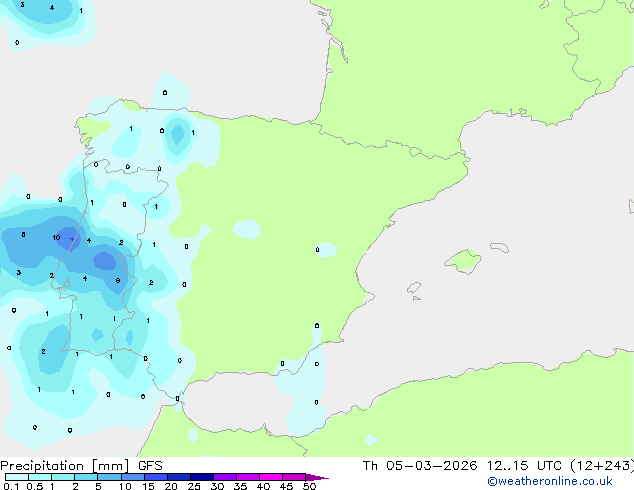
Task: Click the 25–30 mm navy legend swatch
Action: tap(202, 477)
